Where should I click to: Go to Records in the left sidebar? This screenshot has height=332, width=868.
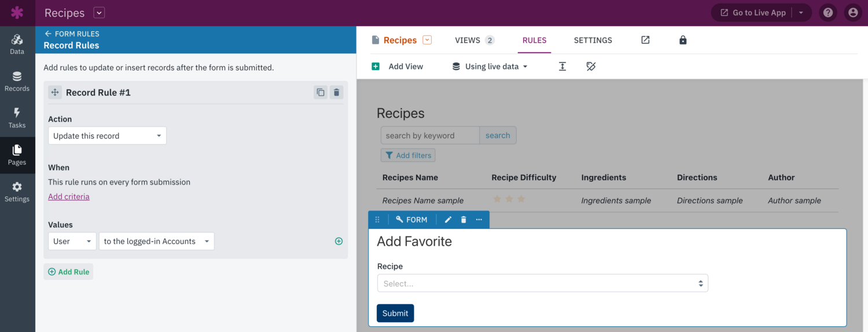coord(17,82)
